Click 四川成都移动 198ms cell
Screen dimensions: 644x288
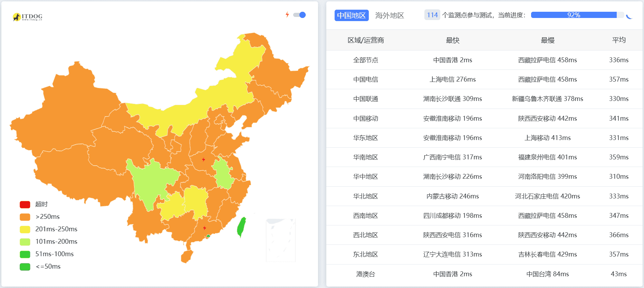453,215
